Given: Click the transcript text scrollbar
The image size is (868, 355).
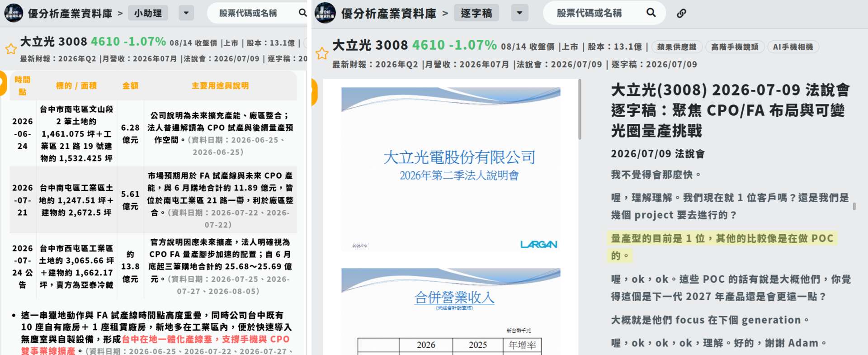Looking at the screenshot, I should point(854,206).
